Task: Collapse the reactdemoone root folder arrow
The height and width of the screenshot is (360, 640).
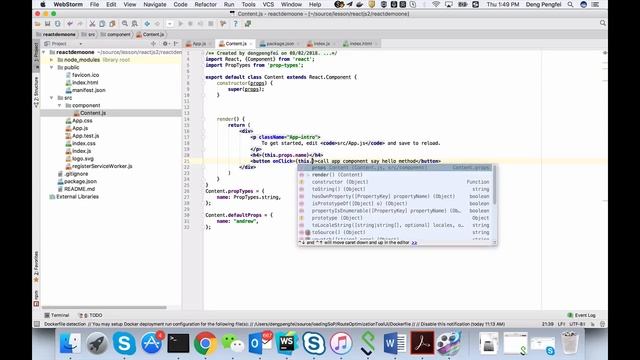Action: tap(44, 52)
